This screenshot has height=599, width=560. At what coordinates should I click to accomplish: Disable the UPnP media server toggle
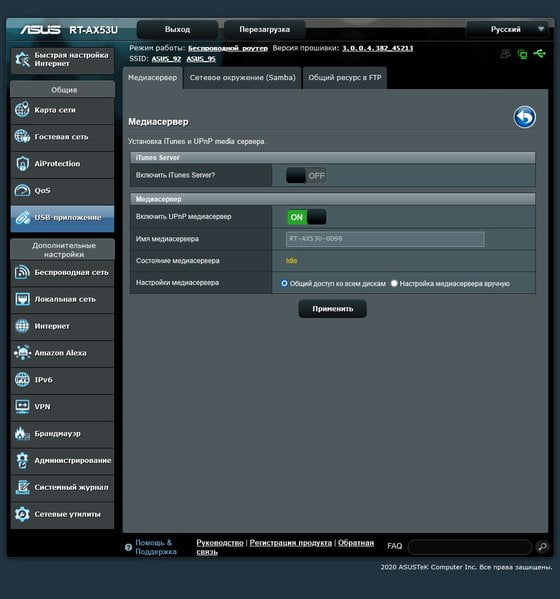(306, 217)
